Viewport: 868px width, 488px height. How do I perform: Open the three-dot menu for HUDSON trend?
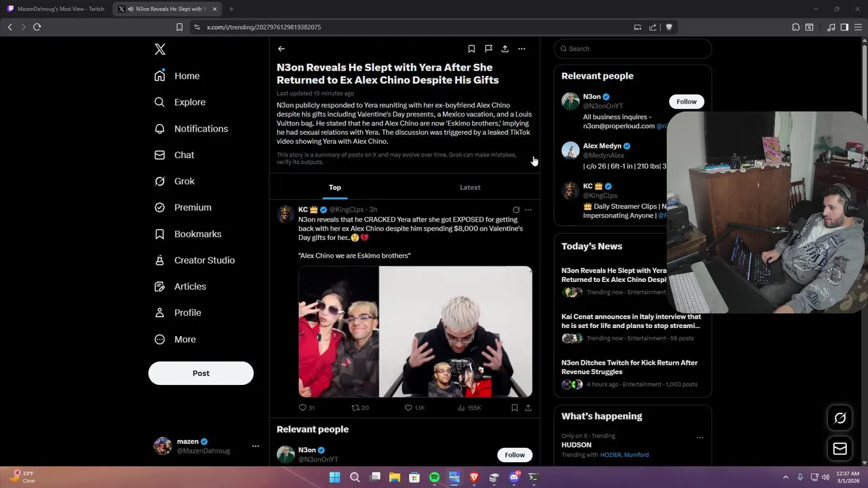(700, 438)
